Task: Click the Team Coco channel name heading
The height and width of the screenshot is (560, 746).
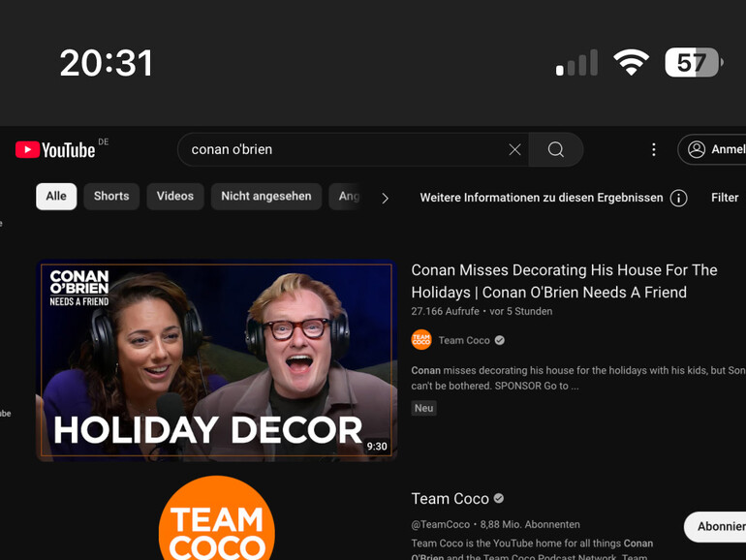Action: click(451, 499)
